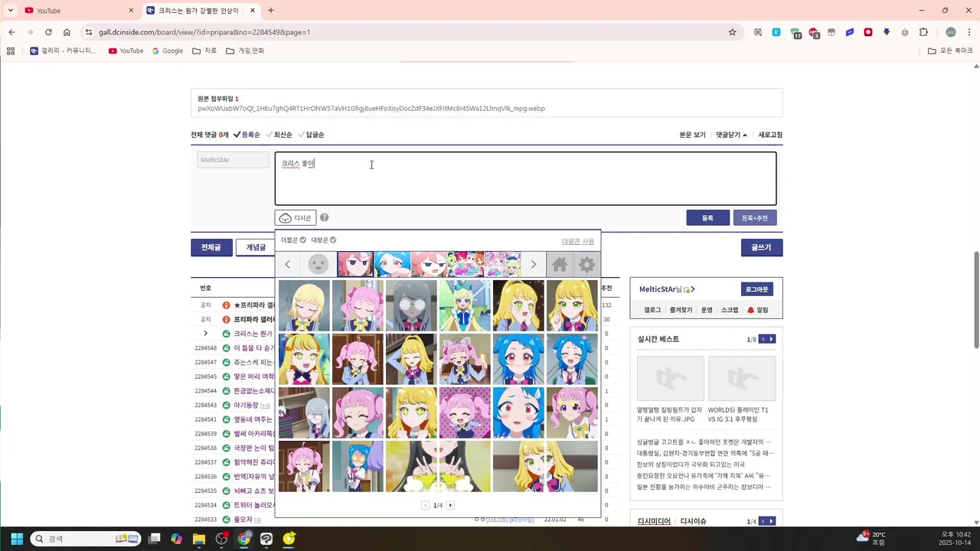980x551 pixels.
Task: Switch to the YouTube browser tab
Action: [78, 11]
